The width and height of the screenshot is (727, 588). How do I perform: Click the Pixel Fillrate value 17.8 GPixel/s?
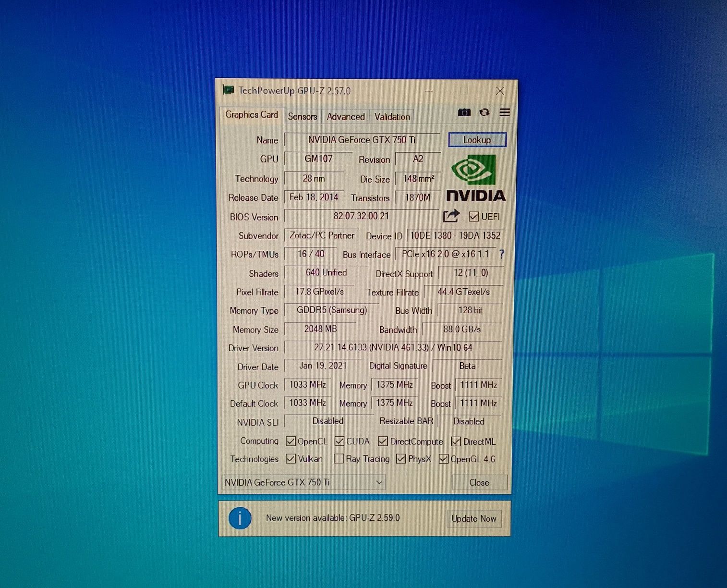[x=319, y=292]
